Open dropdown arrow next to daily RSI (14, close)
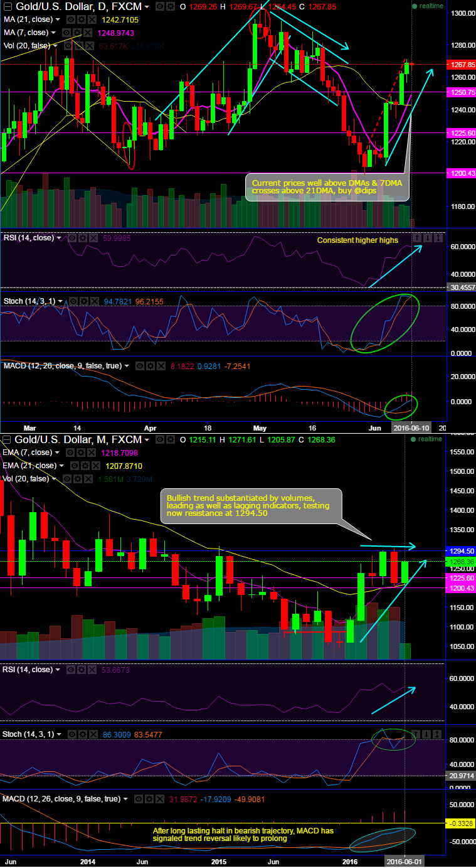The image size is (476, 868). (x=59, y=238)
